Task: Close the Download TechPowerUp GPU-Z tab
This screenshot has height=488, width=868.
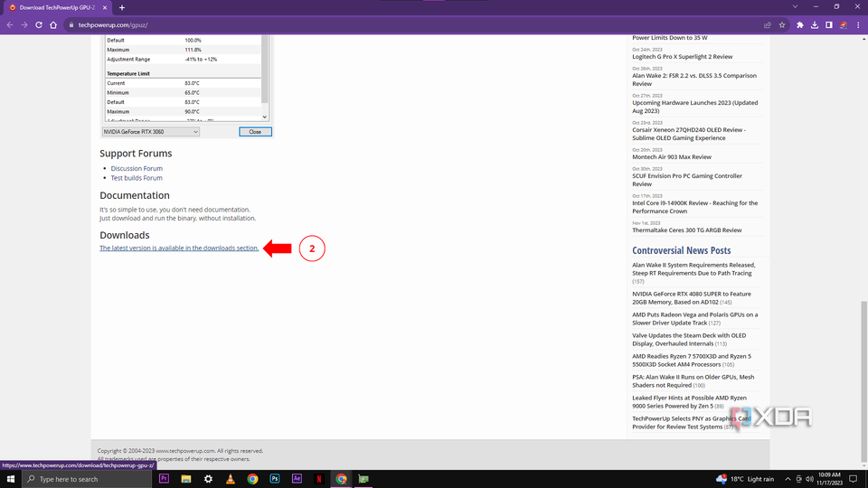Action: click(x=105, y=8)
